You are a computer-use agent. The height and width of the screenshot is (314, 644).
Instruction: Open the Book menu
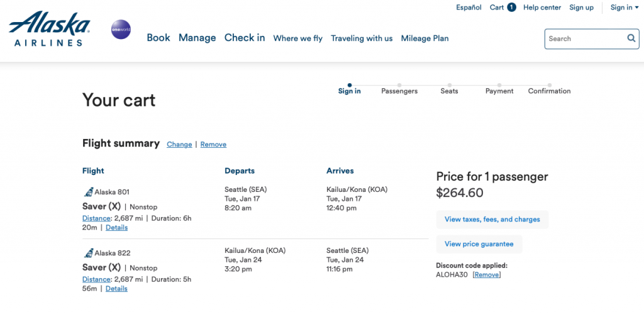tap(158, 38)
